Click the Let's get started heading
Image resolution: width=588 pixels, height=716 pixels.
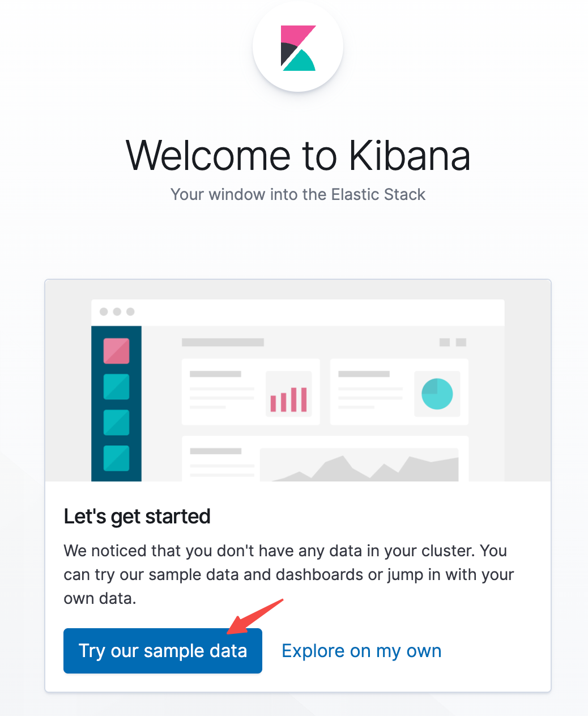(x=137, y=517)
